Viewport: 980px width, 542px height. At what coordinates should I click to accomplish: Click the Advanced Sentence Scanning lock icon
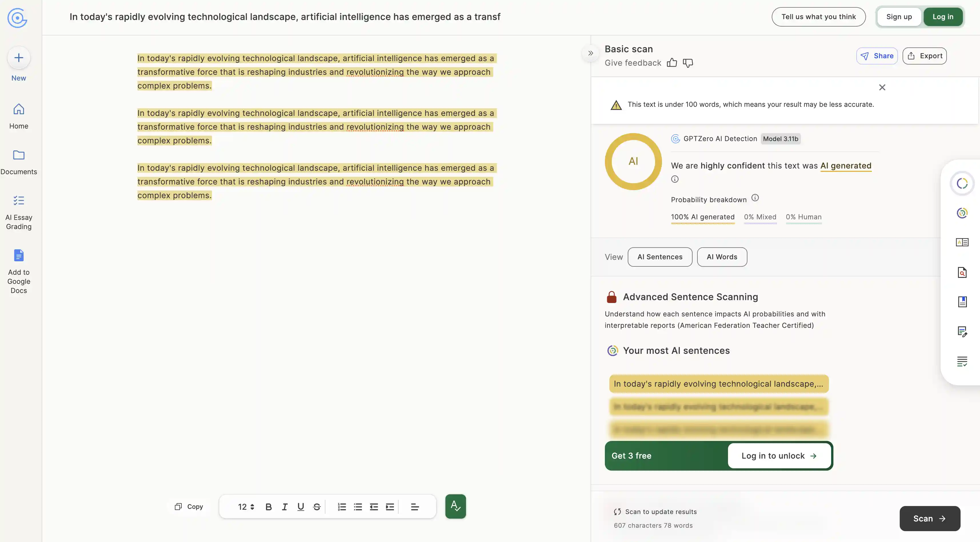pos(611,297)
